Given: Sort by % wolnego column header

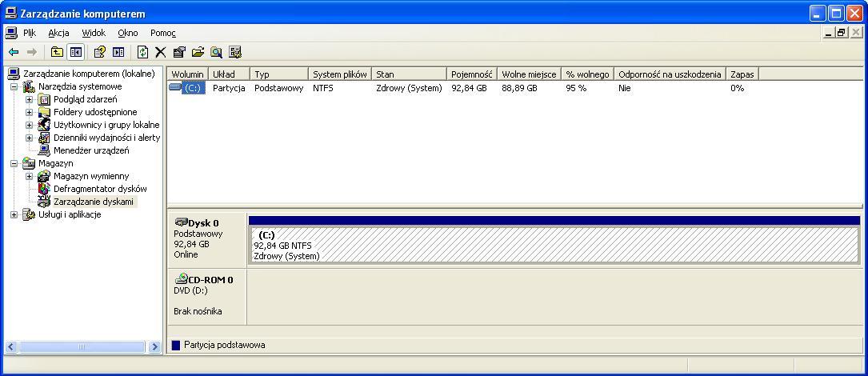Looking at the screenshot, I should (x=587, y=74).
